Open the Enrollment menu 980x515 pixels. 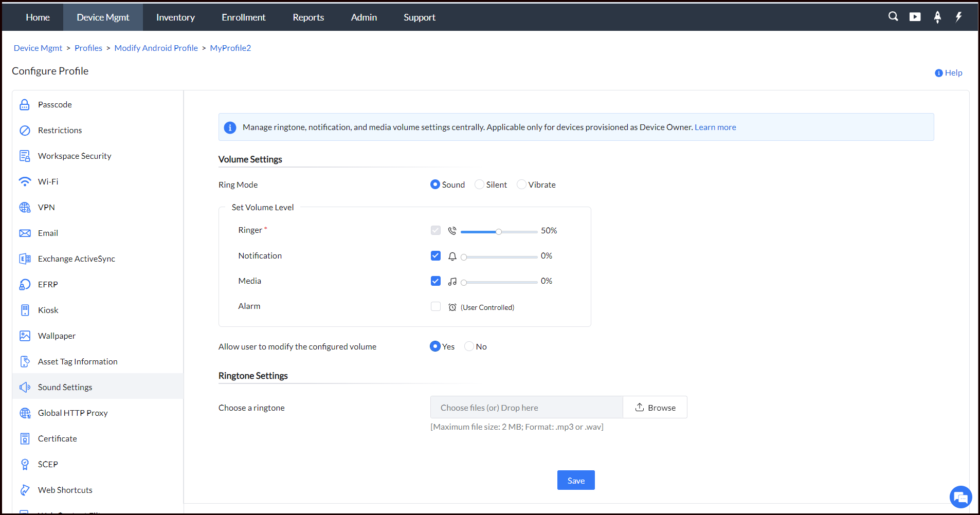click(x=243, y=17)
